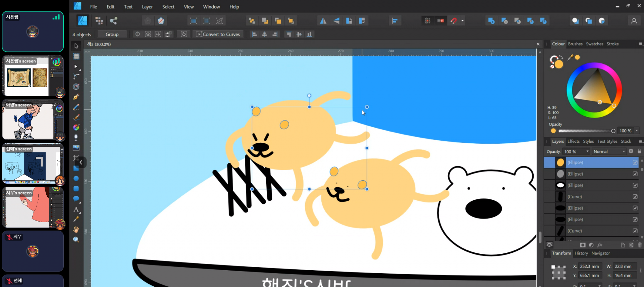Select the Node tool
Screen dimensions: 644x287
point(76,66)
